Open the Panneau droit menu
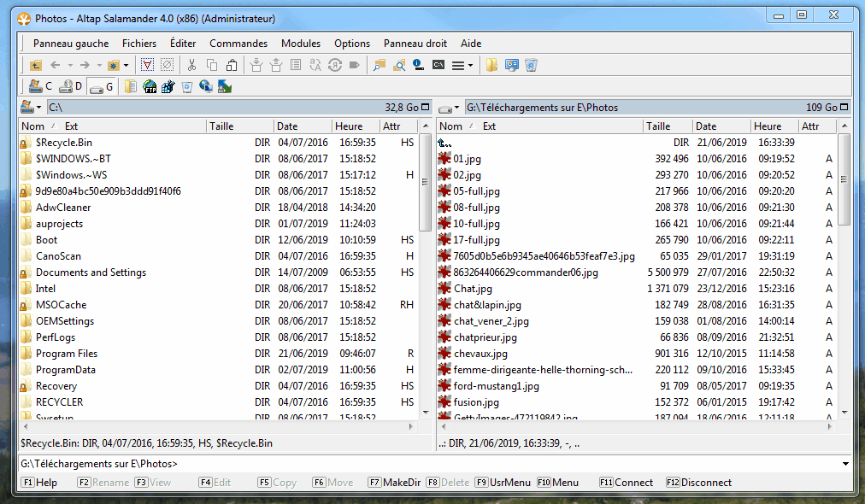Viewport: 865px width, 504px height. 415,43
